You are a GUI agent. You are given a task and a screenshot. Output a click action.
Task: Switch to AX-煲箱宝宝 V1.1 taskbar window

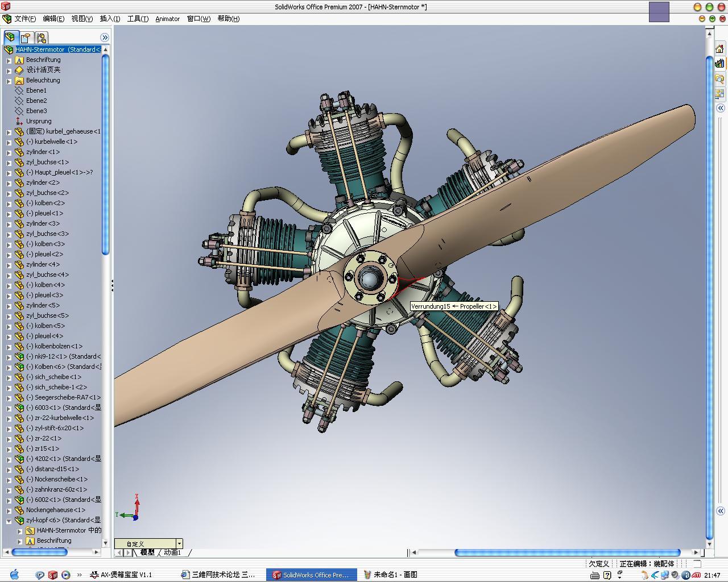click(127, 575)
